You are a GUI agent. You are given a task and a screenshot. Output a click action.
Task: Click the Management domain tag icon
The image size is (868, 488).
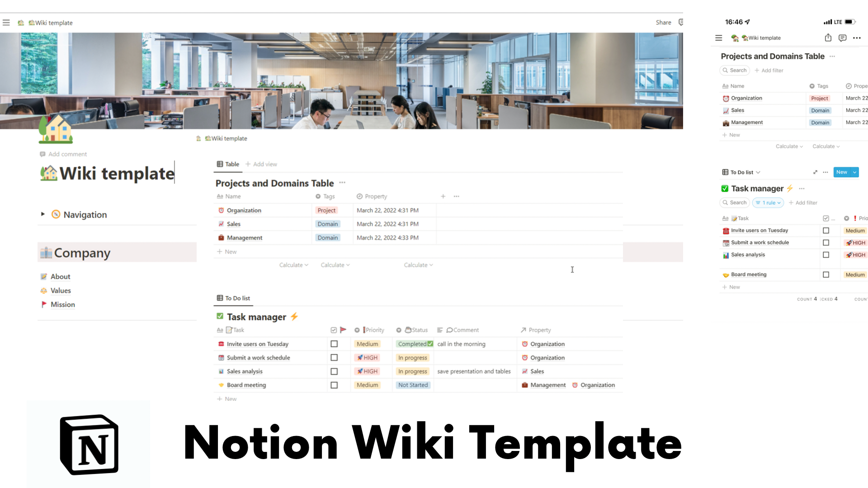327,237
